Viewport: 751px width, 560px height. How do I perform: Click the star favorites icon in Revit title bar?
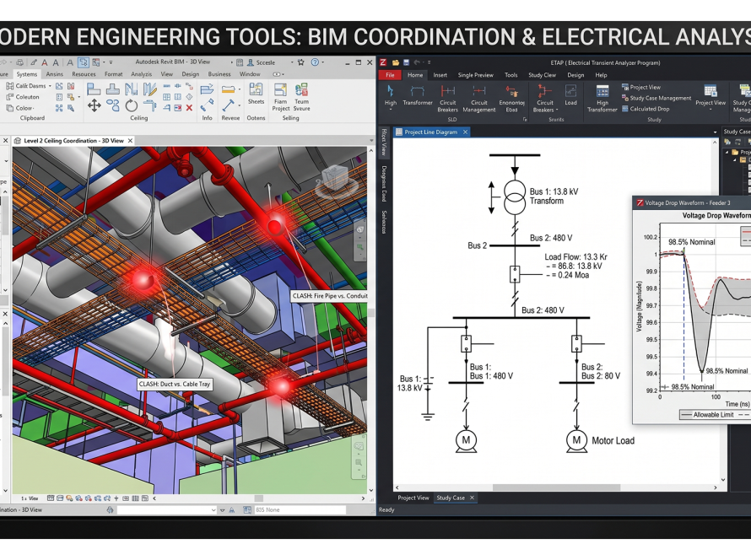(x=300, y=62)
